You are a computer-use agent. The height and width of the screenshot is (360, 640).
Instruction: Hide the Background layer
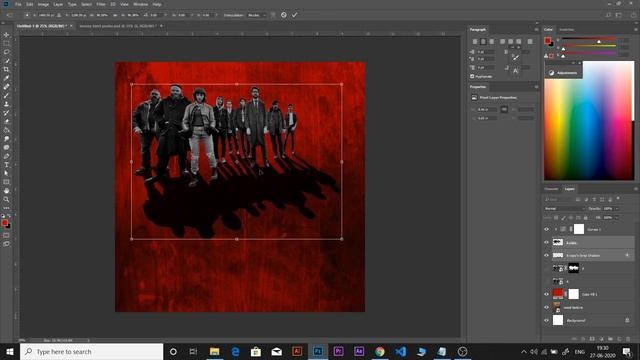546,320
